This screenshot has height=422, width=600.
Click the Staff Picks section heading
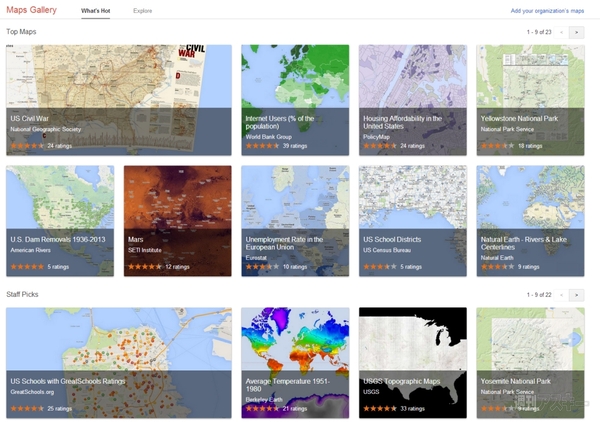[x=22, y=294]
